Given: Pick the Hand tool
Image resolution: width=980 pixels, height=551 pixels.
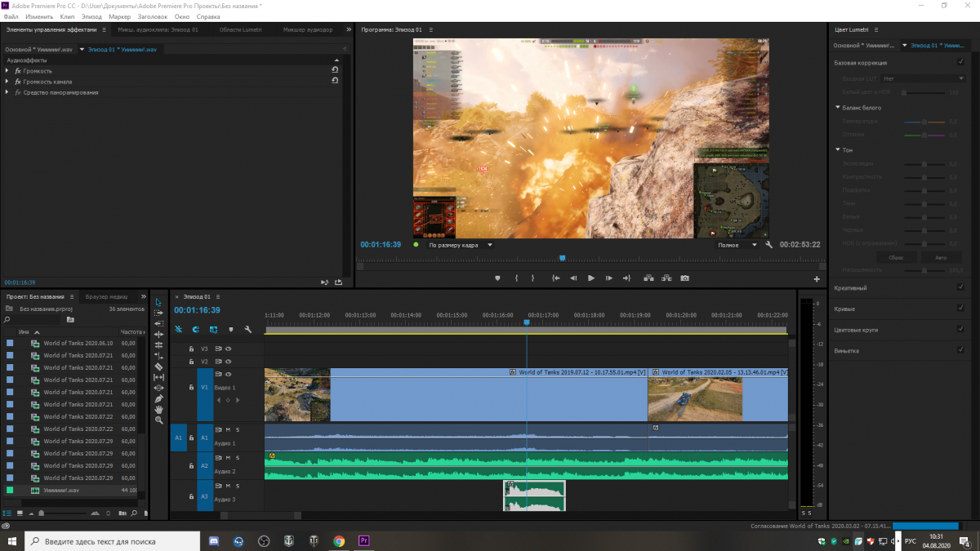Looking at the screenshot, I should pos(159,409).
